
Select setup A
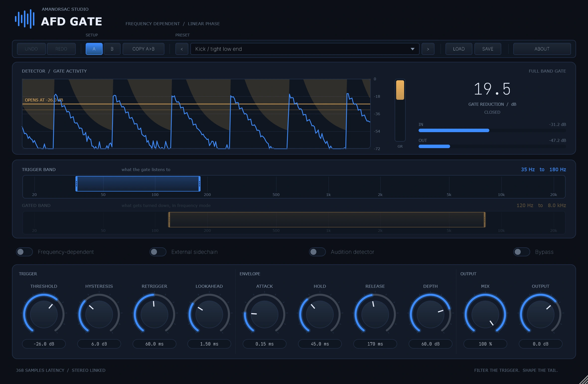94,49
